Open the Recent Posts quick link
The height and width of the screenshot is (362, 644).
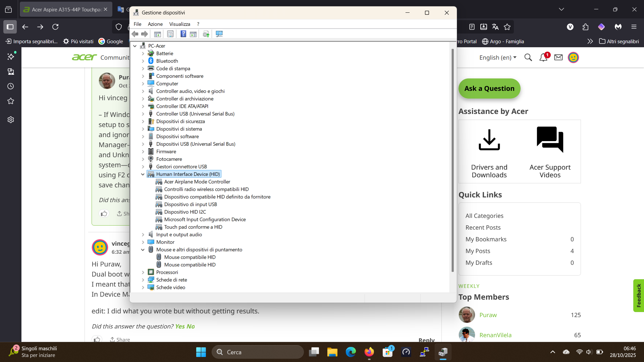(x=483, y=228)
